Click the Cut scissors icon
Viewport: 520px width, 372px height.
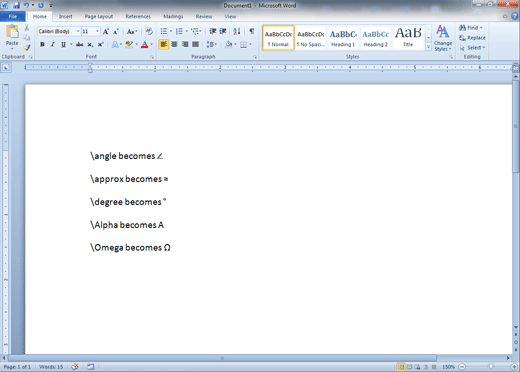[x=27, y=28]
